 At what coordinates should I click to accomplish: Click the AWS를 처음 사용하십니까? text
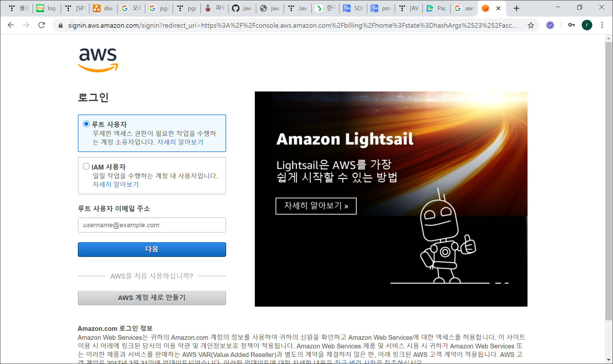tap(152, 276)
